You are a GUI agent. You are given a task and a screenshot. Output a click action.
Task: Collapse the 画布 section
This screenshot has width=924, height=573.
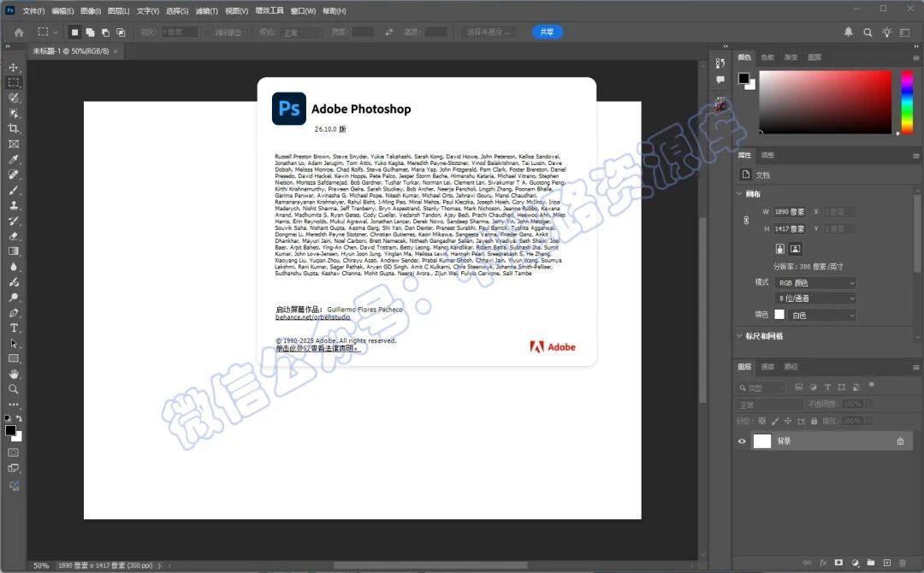point(739,194)
